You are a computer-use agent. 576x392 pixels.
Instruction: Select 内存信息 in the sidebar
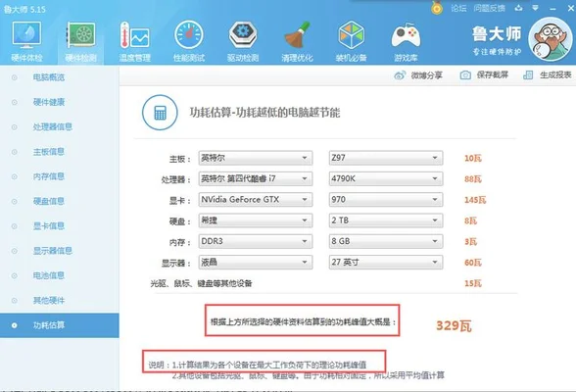click(x=49, y=176)
